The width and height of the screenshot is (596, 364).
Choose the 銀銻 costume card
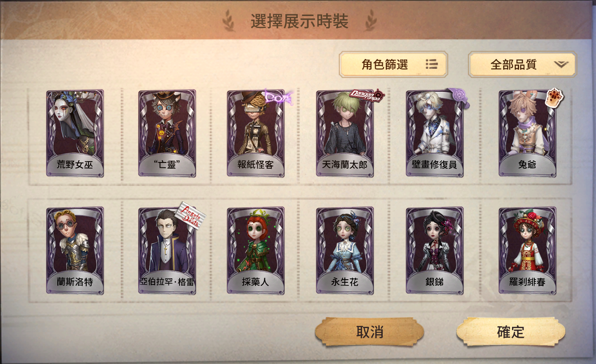[x=435, y=250]
